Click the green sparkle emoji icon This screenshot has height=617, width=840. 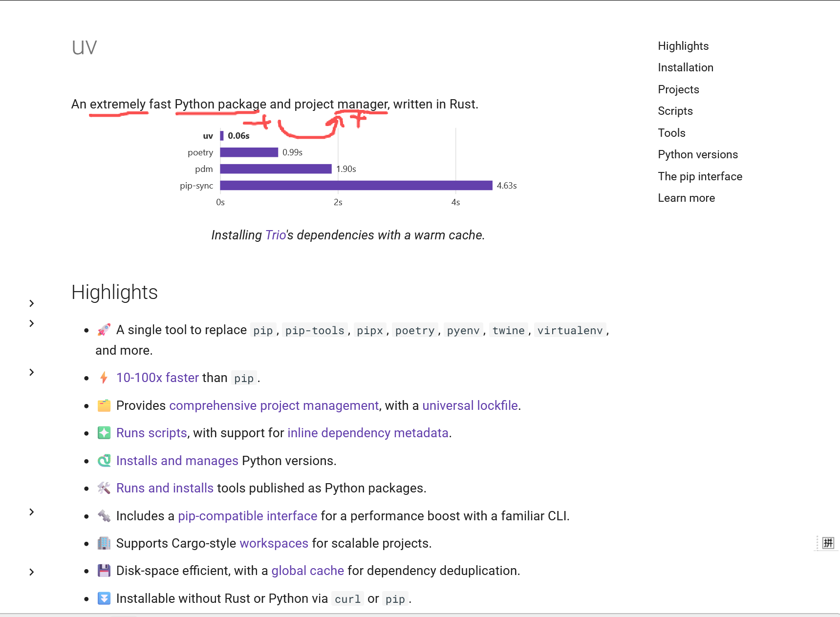pyautogui.click(x=104, y=433)
